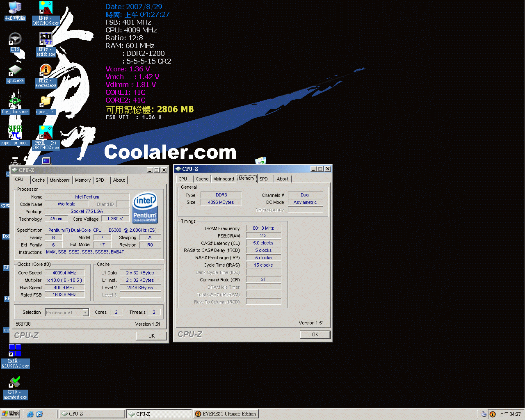Open the My Computer desktop icon

pyautogui.click(x=15, y=11)
